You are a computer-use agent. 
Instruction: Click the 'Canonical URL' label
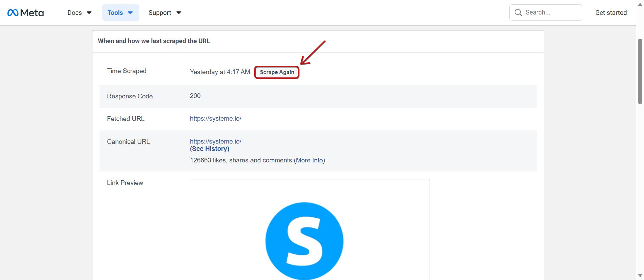pos(128,142)
